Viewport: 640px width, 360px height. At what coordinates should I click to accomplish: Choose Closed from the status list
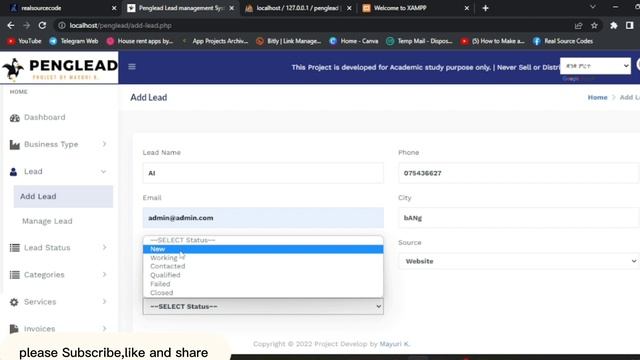263,293
